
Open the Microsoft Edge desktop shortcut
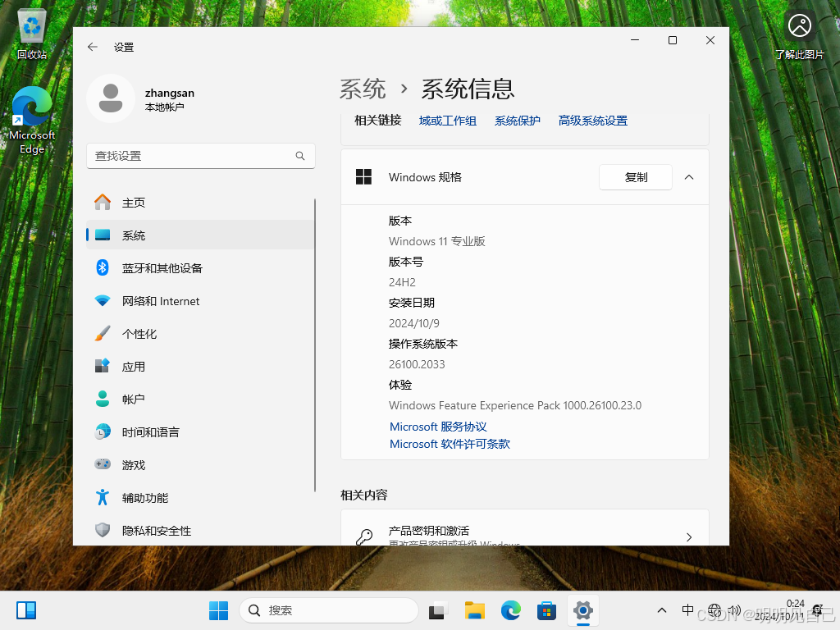click(x=32, y=121)
